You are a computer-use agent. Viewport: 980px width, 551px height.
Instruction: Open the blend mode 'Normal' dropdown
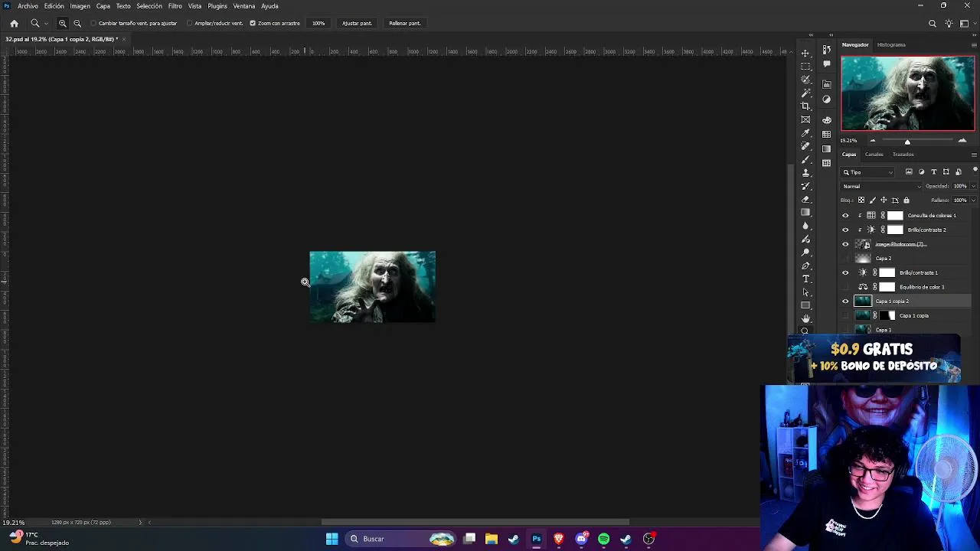882,186
